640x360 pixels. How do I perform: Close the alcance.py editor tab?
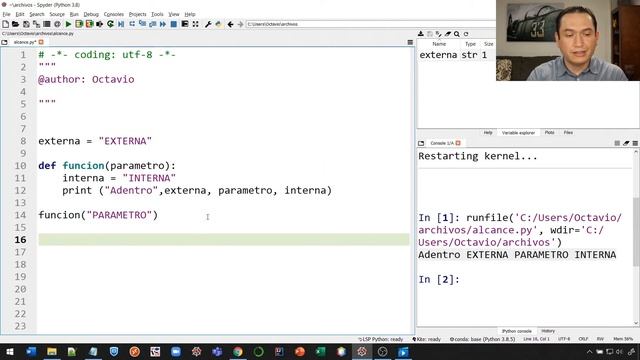(x=41, y=42)
